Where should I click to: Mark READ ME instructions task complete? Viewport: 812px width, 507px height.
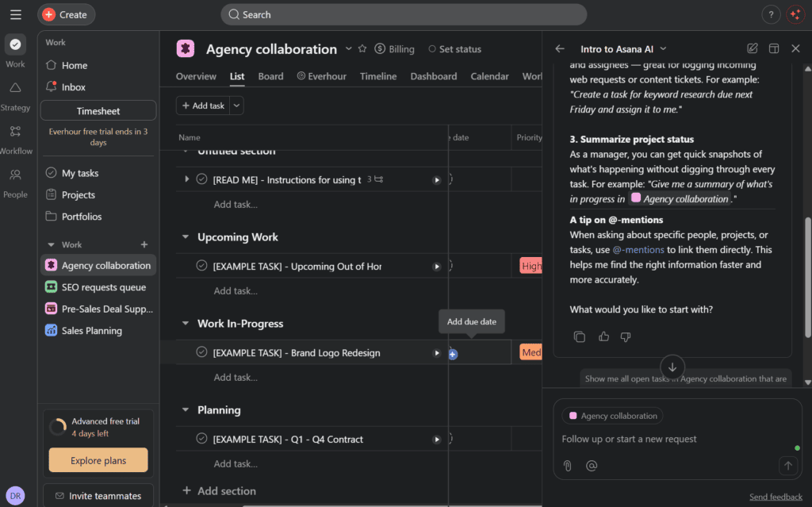coord(201,179)
